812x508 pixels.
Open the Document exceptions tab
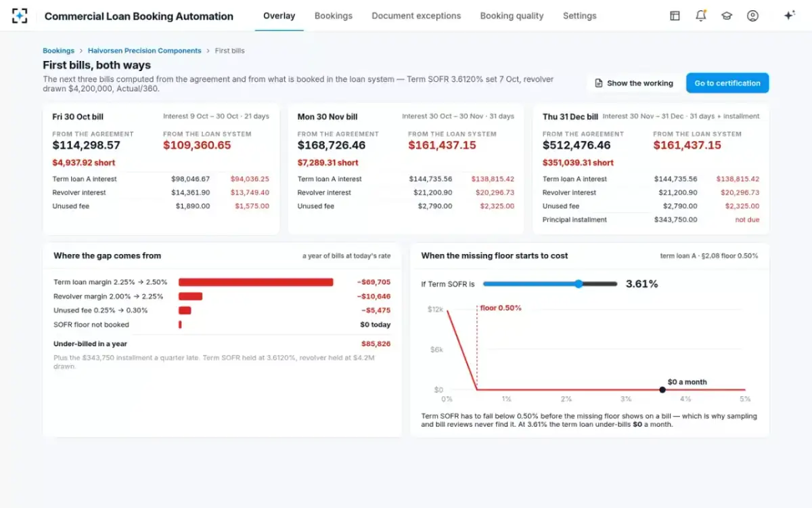tap(416, 16)
